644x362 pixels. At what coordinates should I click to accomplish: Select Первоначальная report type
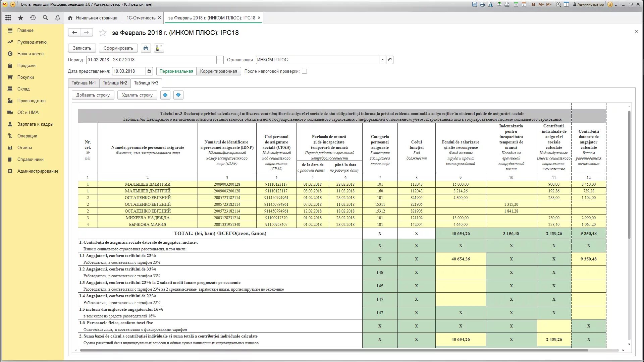click(176, 71)
